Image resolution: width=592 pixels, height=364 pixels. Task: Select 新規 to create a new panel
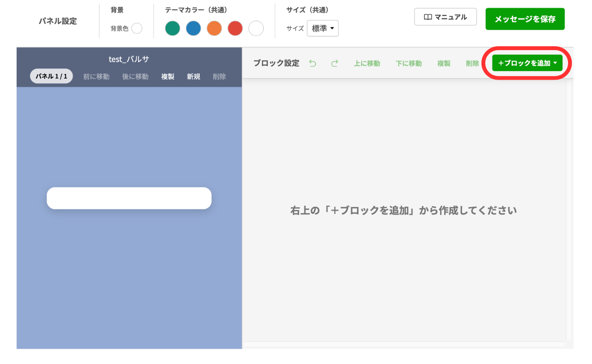pos(193,76)
